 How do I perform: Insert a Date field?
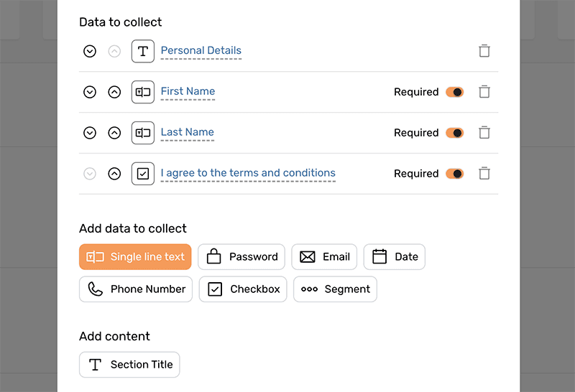coord(395,257)
